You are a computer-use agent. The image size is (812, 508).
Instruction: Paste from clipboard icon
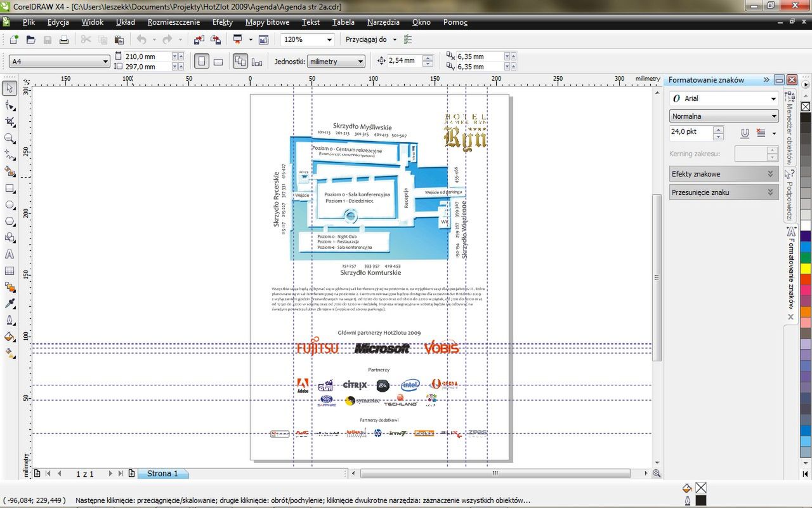click(119, 39)
